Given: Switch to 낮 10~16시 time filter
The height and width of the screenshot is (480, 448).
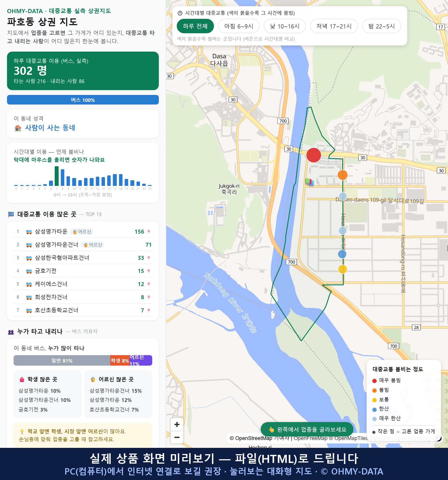Looking at the screenshot, I should (285, 26).
